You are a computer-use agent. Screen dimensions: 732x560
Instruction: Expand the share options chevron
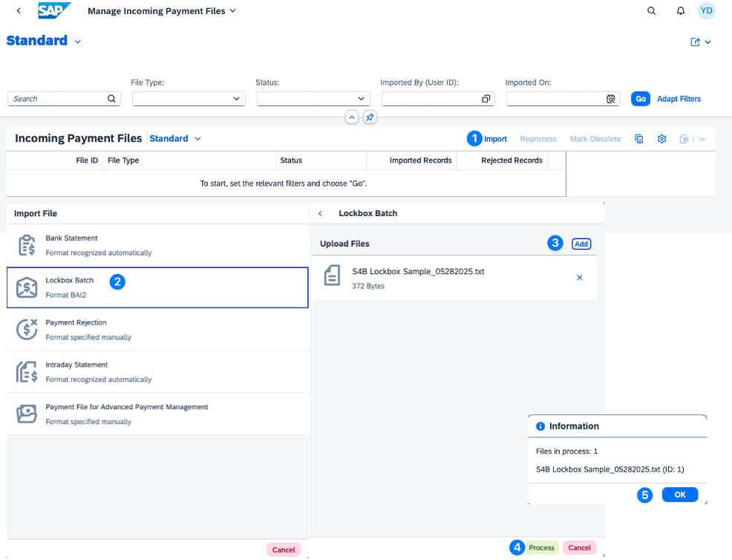click(x=708, y=42)
